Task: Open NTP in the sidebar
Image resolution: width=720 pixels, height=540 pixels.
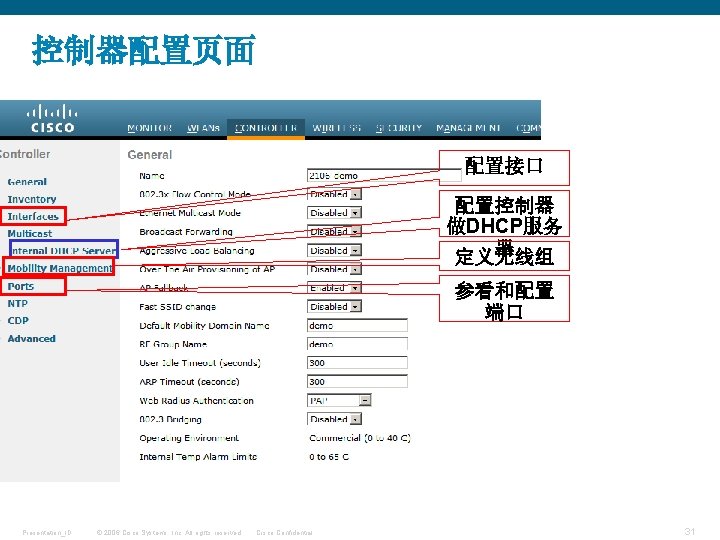Action: click(17, 304)
